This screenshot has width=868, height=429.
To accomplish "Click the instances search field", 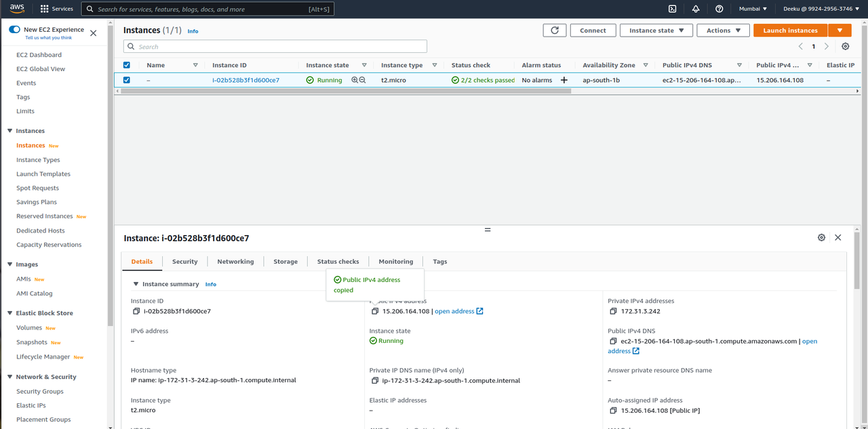I will pyautogui.click(x=275, y=47).
